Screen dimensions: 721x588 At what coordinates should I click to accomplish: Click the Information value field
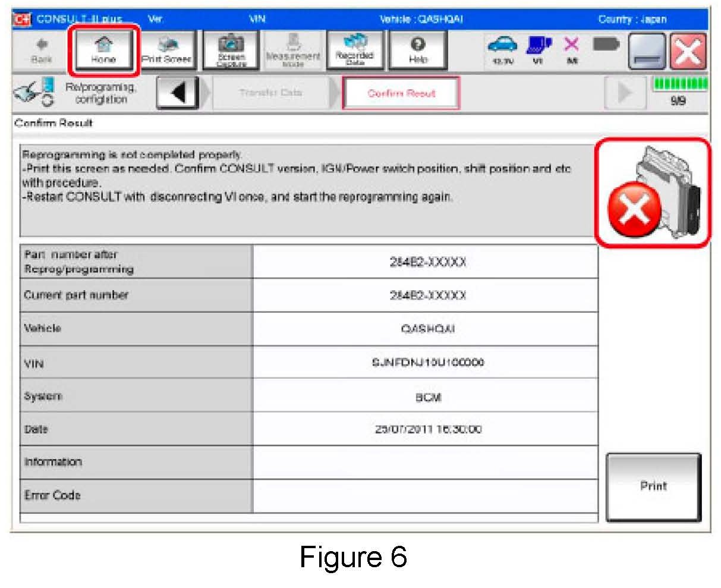pos(425,463)
